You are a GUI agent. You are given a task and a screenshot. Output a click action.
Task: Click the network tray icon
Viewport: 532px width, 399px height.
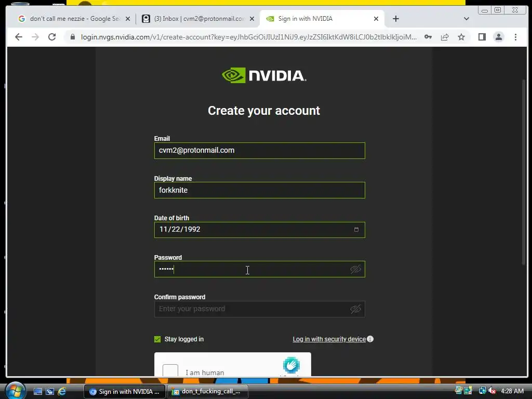click(x=482, y=391)
